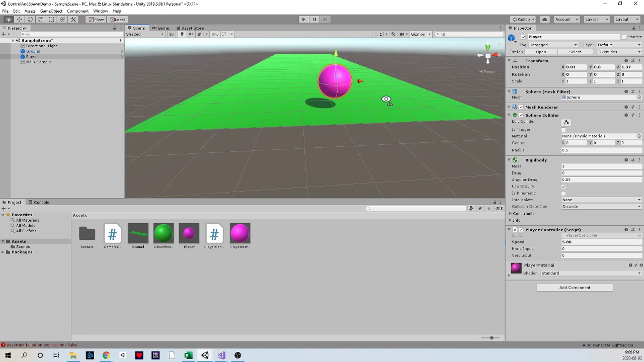644x362 pixels.
Task: Open prefab Overrides dropdown
Action: pos(619,52)
